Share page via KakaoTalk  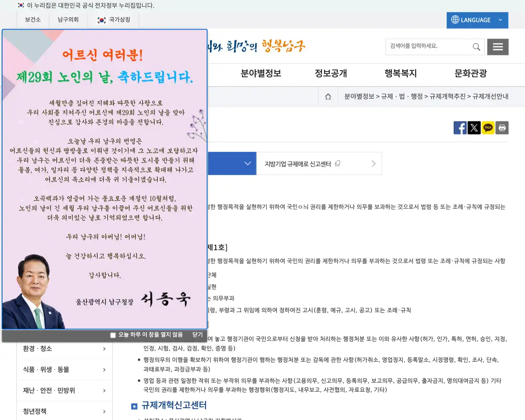coord(488,128)
